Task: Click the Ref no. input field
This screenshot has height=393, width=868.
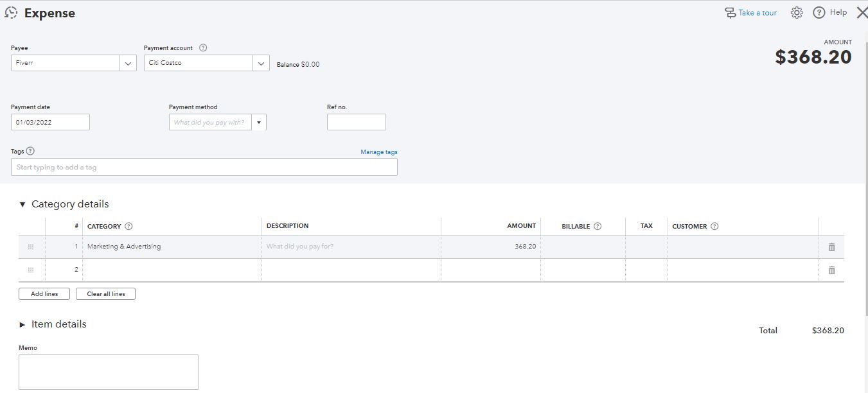Action: click(356, 122)
